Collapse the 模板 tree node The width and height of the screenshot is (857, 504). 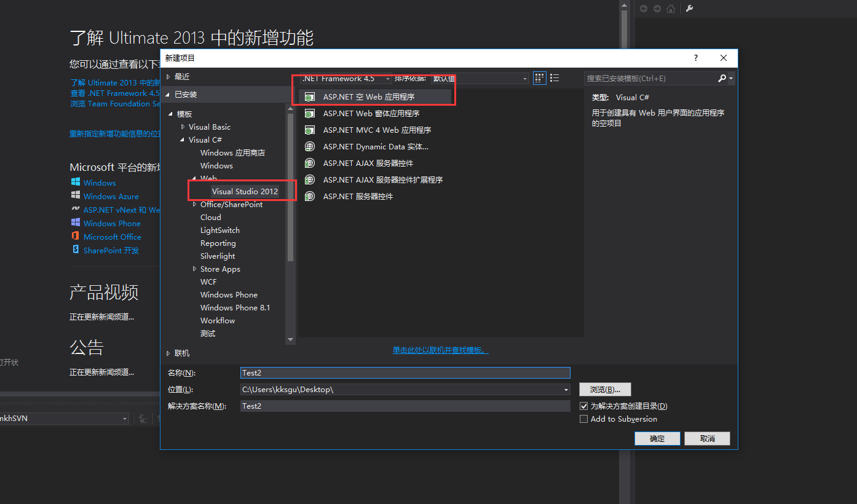click(171, 114)
